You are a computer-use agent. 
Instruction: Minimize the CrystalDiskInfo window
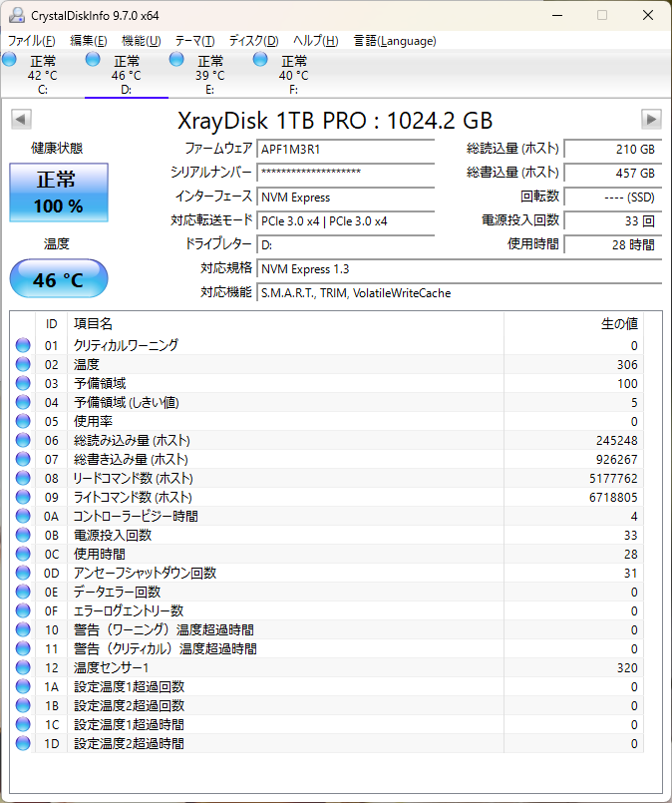[557, 15]
